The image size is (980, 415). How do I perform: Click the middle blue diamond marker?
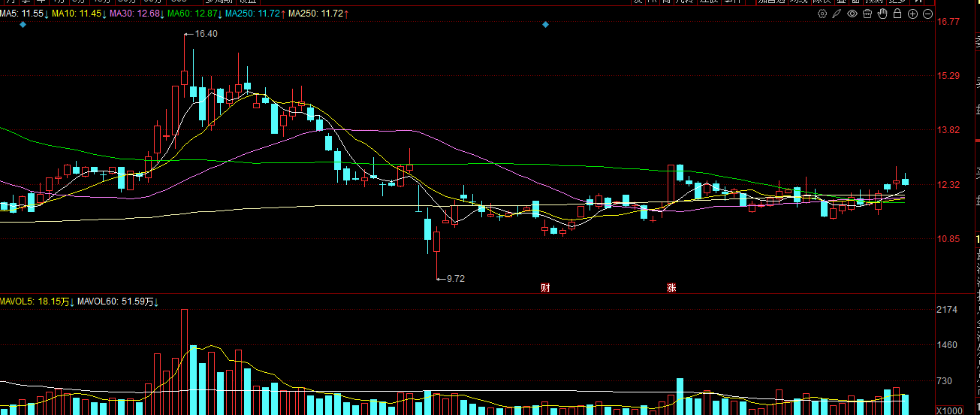[546, 25]
